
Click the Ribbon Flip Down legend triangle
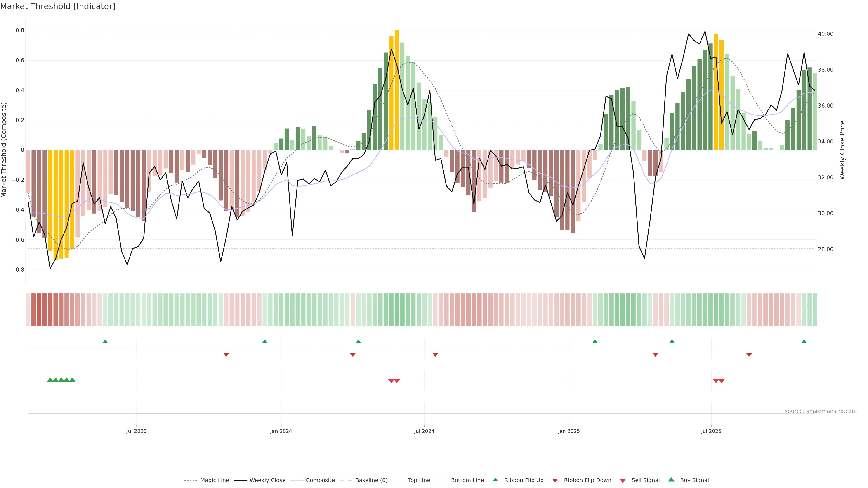[555, 481]
